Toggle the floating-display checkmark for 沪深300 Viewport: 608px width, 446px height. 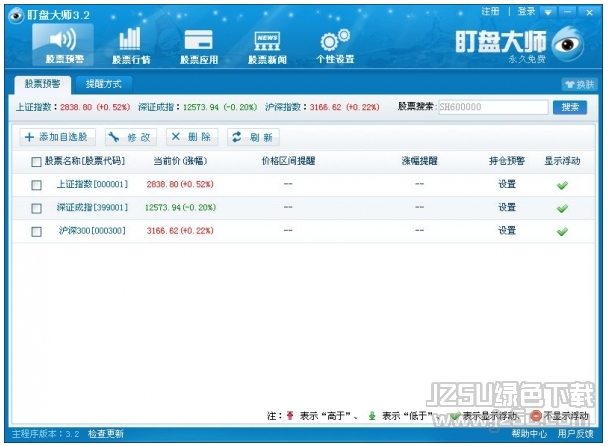click(x=562, y=232)
